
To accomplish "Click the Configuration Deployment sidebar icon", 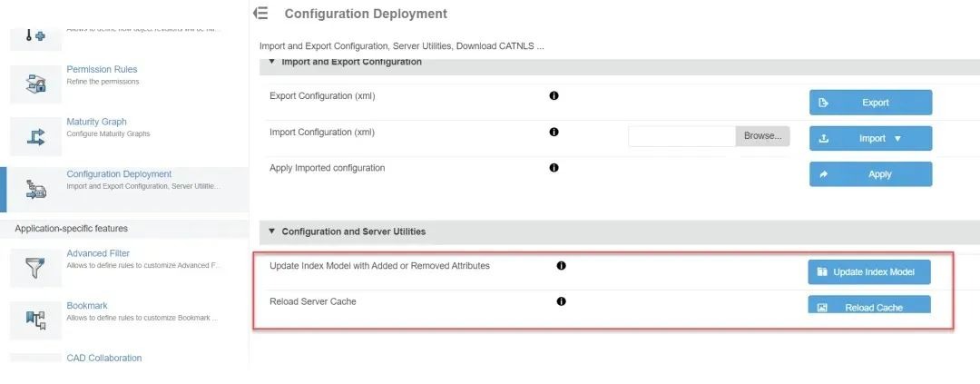I will point(35,188).
